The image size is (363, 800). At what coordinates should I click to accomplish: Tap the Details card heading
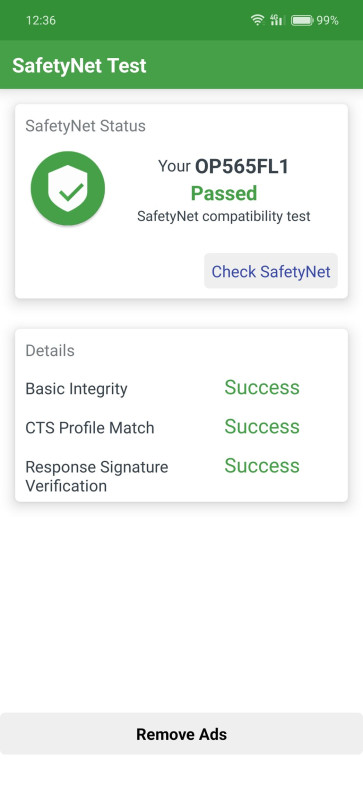pos(50,351)
